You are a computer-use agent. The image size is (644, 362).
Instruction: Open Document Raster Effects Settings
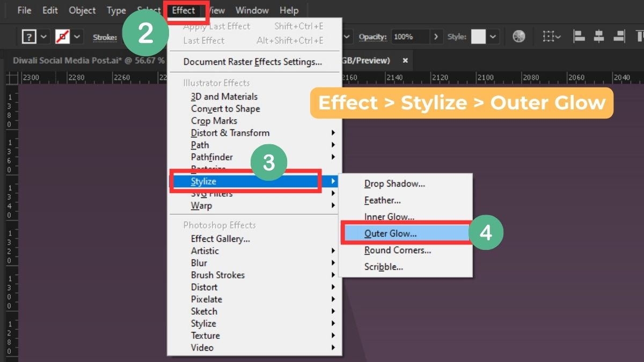pyautogui.click(x=253, y=62)
